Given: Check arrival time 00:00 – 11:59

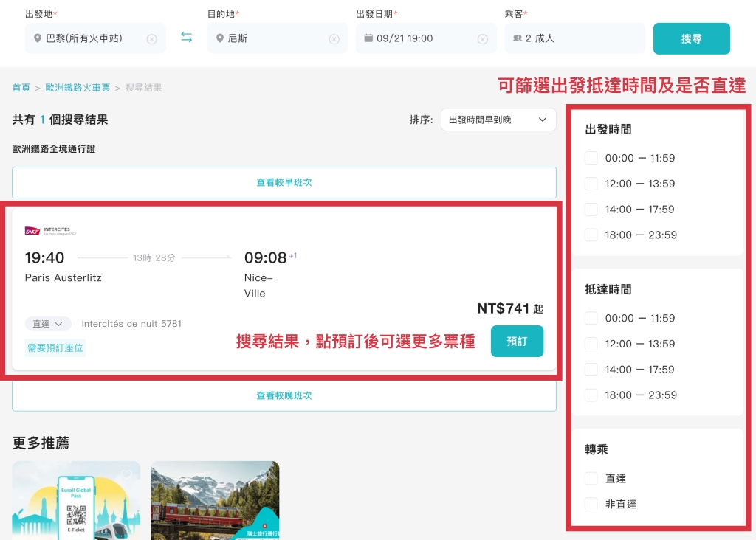Looking at the screenshot, I should 591,318.
